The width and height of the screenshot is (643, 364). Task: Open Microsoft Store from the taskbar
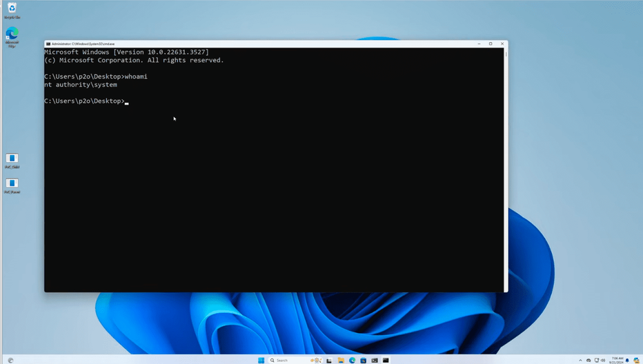pos(363,361)
